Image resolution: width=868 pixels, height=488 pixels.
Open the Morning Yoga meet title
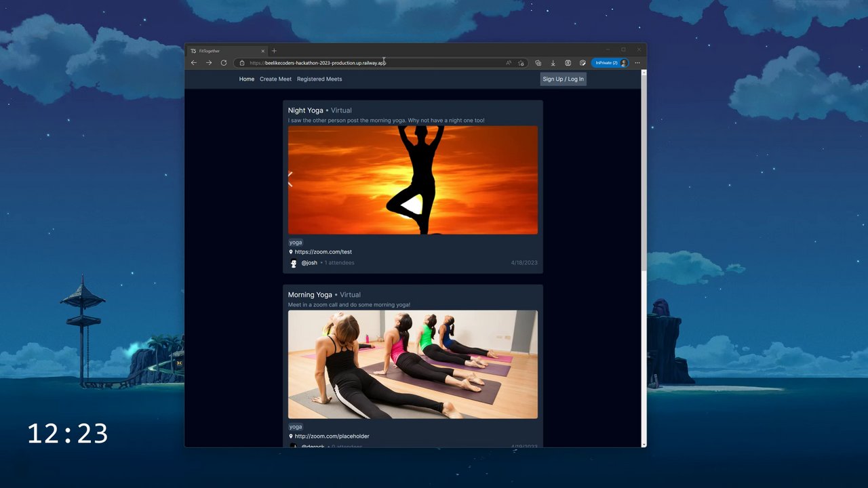coord(310,295)
